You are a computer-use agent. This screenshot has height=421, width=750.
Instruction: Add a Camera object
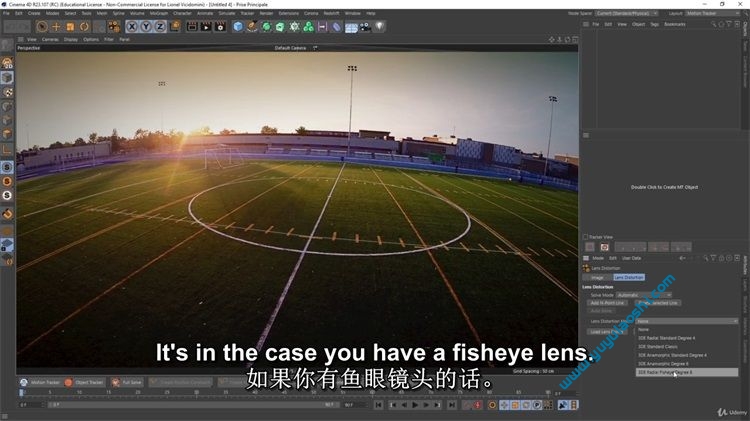tap(365, 27)
